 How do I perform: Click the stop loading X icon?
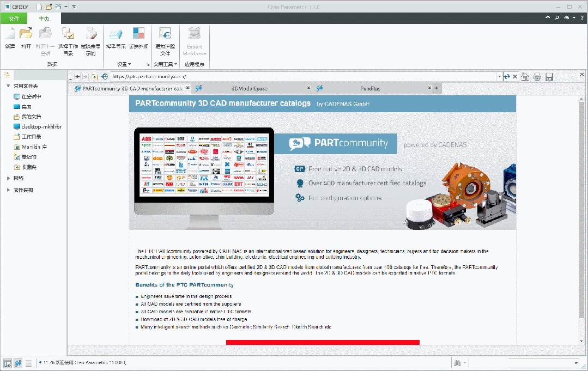pyautogui.click(x=515, y=76)
